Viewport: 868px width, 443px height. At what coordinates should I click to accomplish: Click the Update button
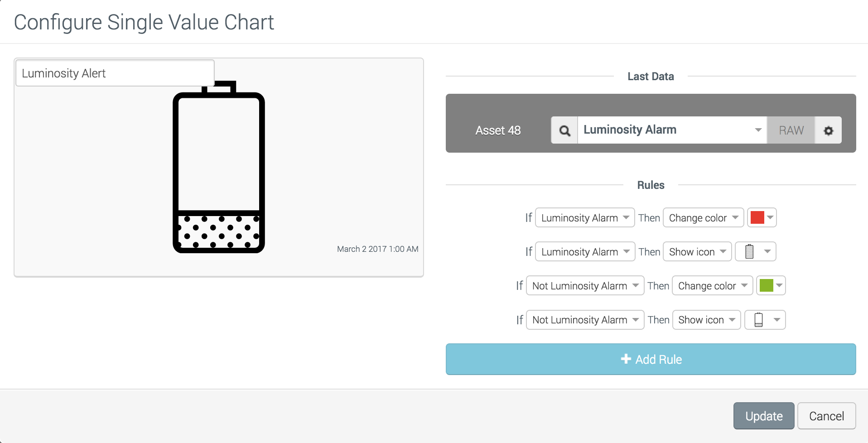764,416
